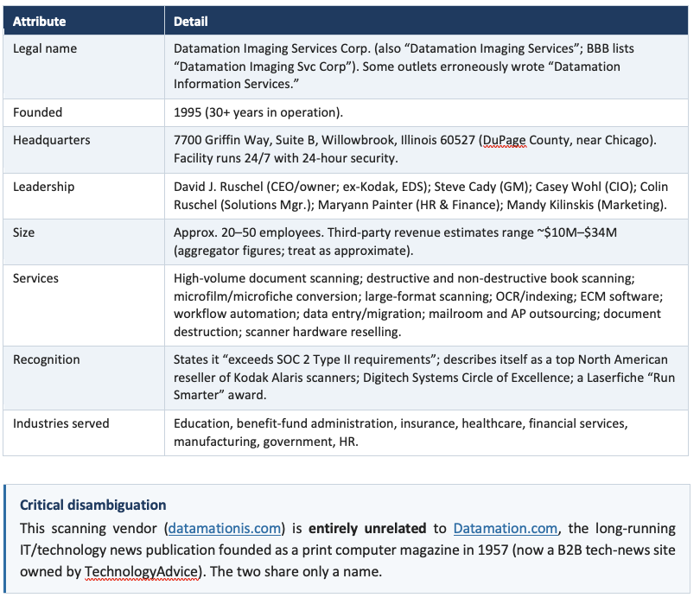
Task: Select the 'Industries served' attribute cell
Action: (84, 433)
